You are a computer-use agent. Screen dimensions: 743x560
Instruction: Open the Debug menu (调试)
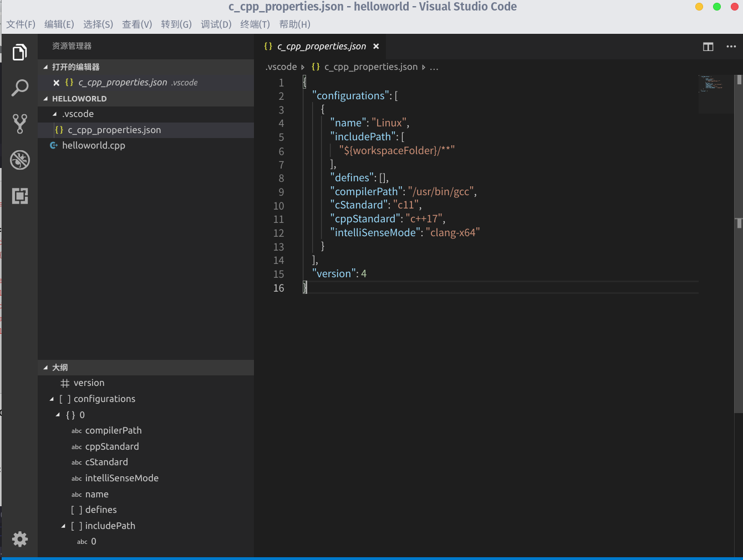point(216,24)
